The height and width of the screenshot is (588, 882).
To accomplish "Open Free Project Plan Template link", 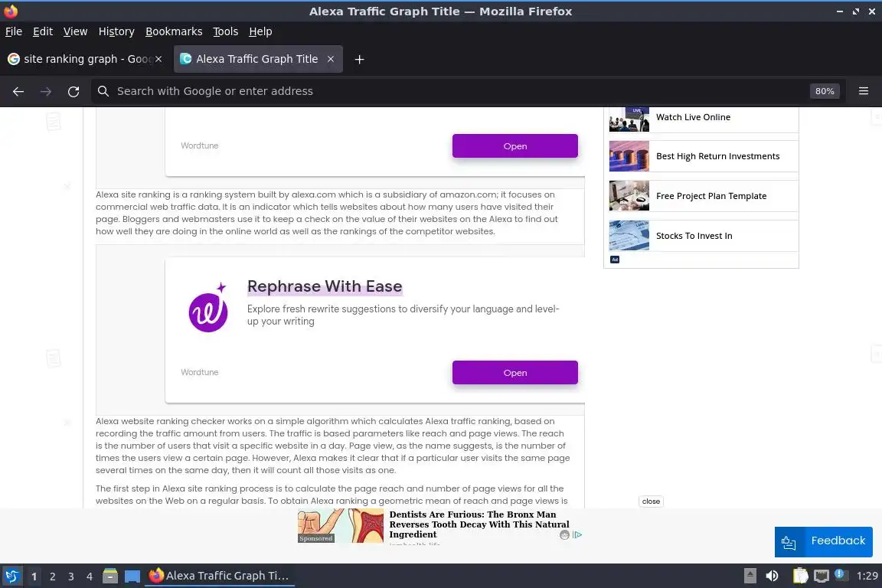I will point(711,196).
